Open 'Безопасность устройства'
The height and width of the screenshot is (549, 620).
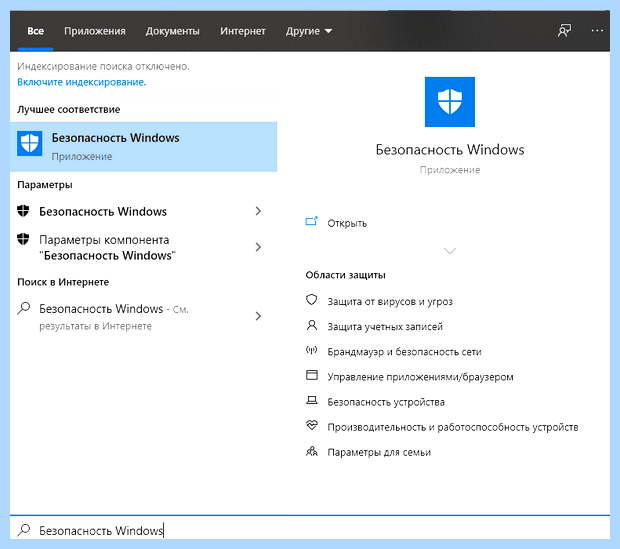tap(386, 402)
